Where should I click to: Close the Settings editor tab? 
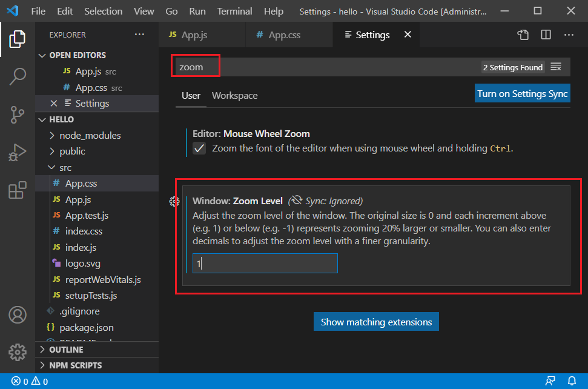point(408,35)
